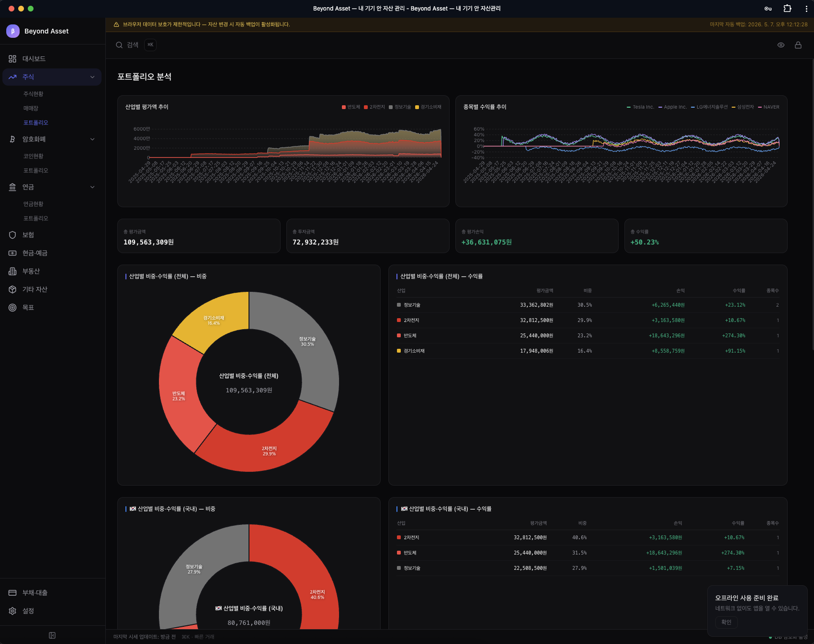Viewport: 814px width, 644px height.
Task: Open 목표 in the sidebar
Action: [52, 308]
